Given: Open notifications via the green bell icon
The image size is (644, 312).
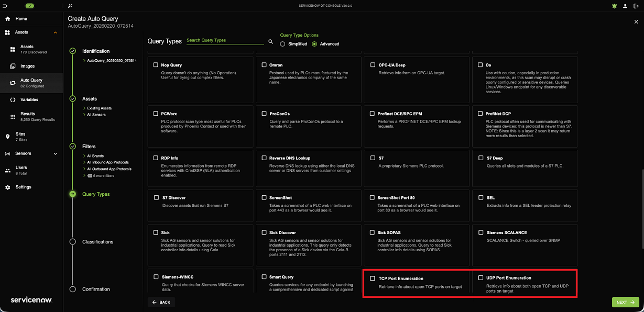Looking at the screenshot, I should [614, 6].
